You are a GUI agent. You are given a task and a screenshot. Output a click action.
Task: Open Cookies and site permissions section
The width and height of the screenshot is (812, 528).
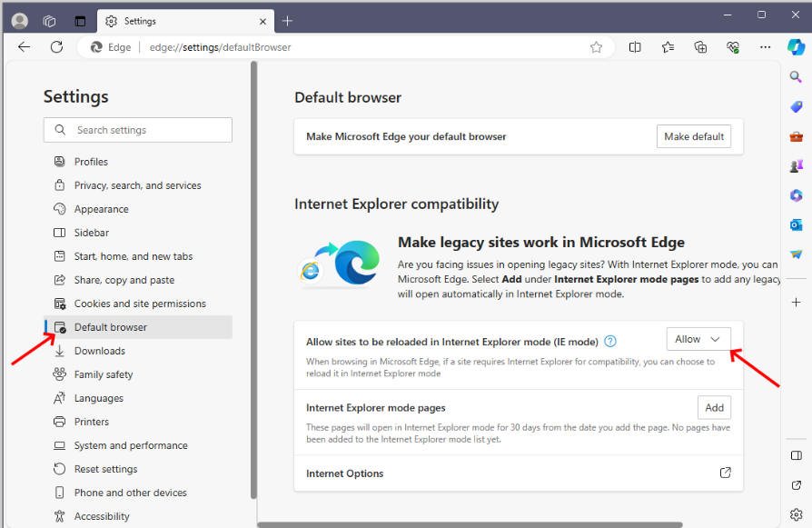(138, 304)
